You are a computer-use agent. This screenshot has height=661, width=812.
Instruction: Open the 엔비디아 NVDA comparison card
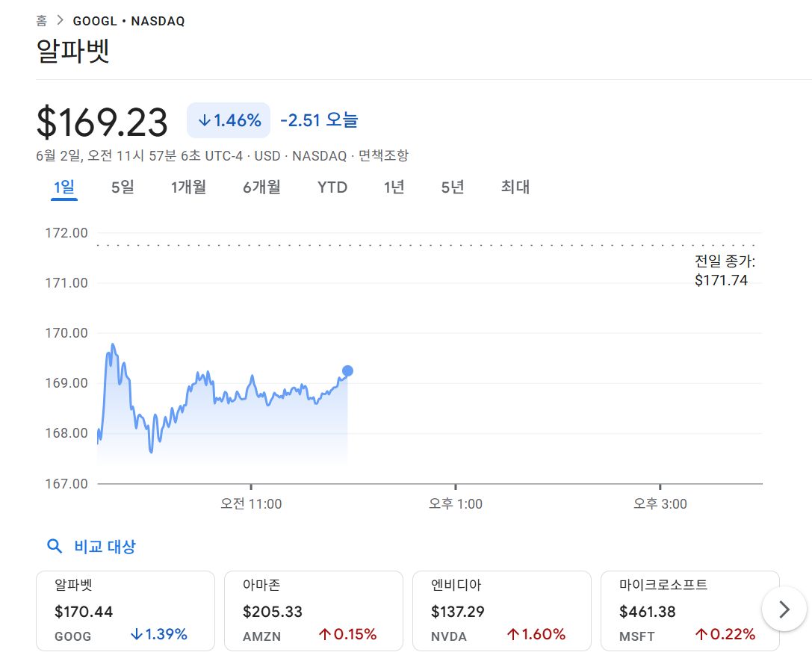point(502,611)
